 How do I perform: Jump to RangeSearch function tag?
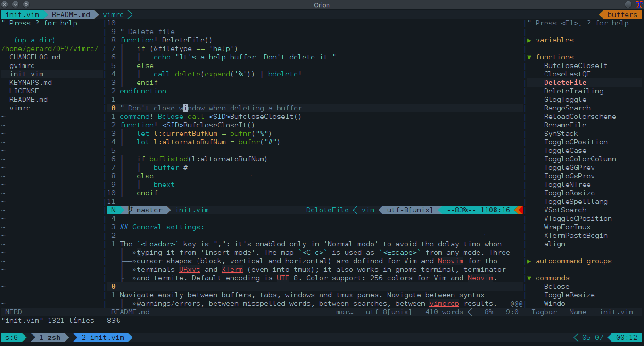coord(567,108)
